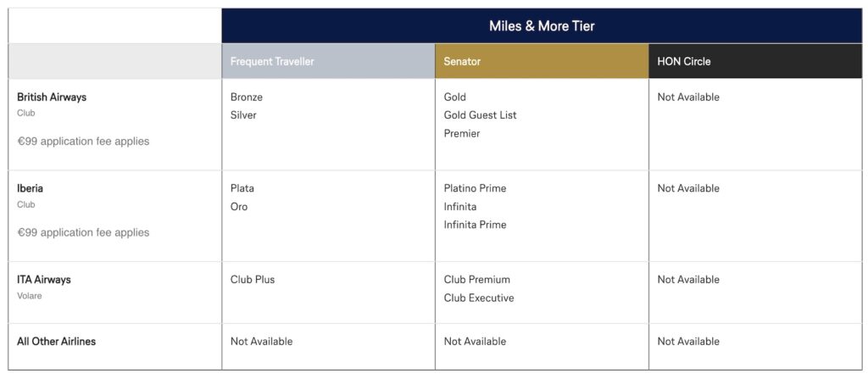Viewport: 868px width, 379px height.
Task: Click the Bronze tier text
Action: point(247,98)
